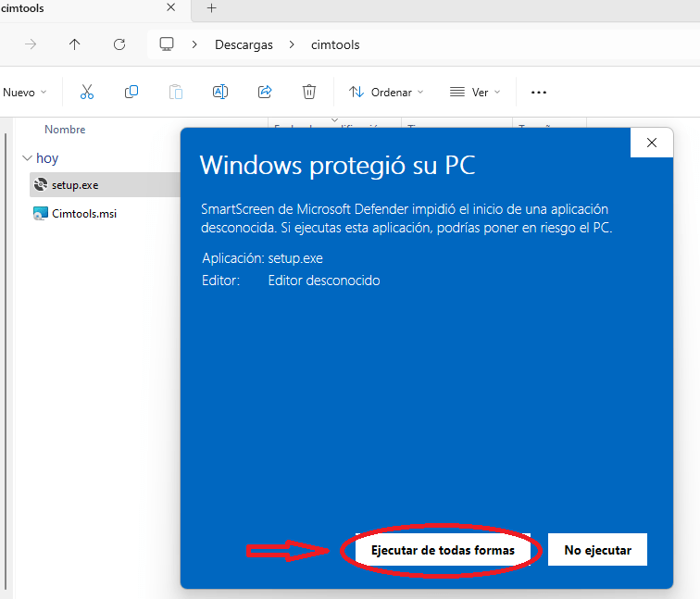Add a new Explorer tab

click(212, 7)
